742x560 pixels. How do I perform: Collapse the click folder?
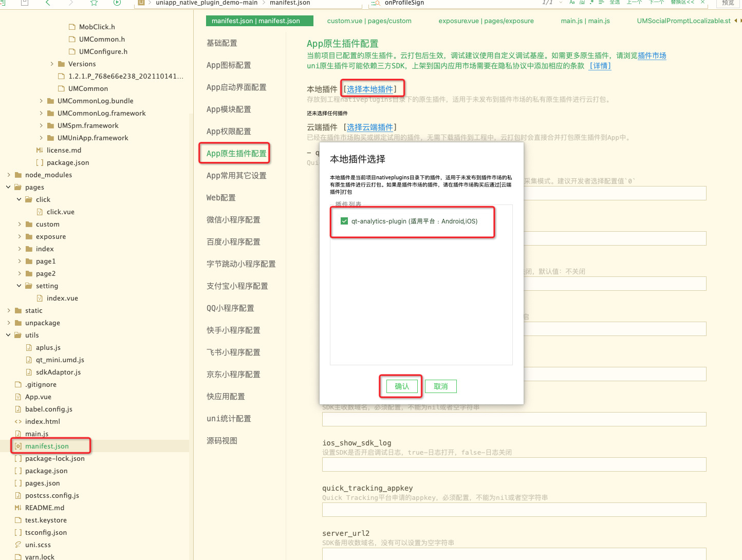pos(19,199)
